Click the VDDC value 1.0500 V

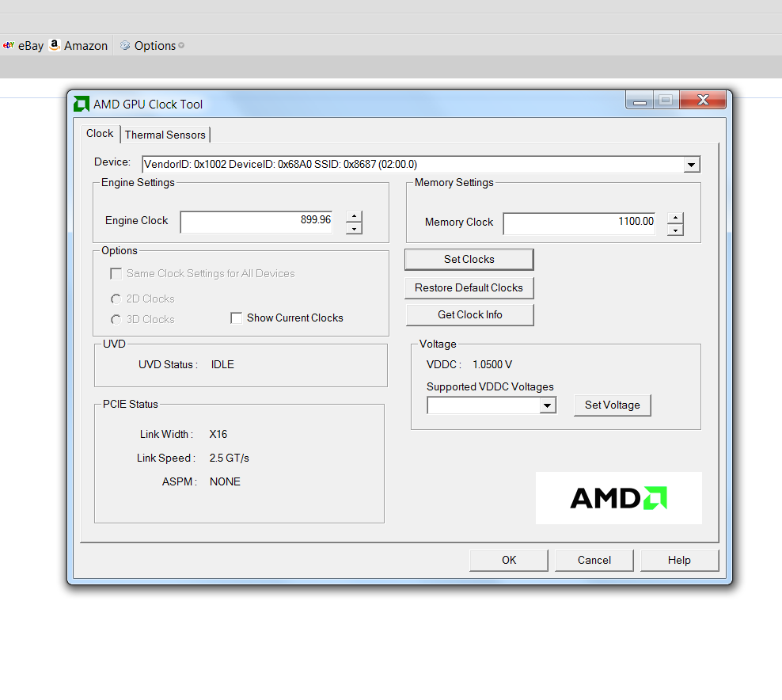pyautogui.click(x=492, y=365)
